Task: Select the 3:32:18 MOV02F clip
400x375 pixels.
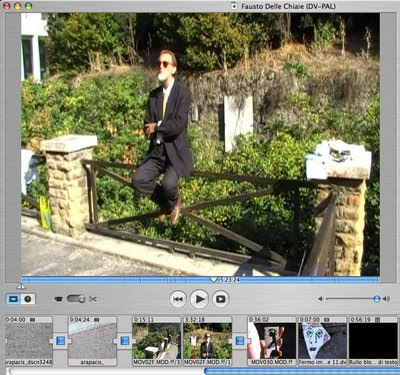Action: point(207,341)
